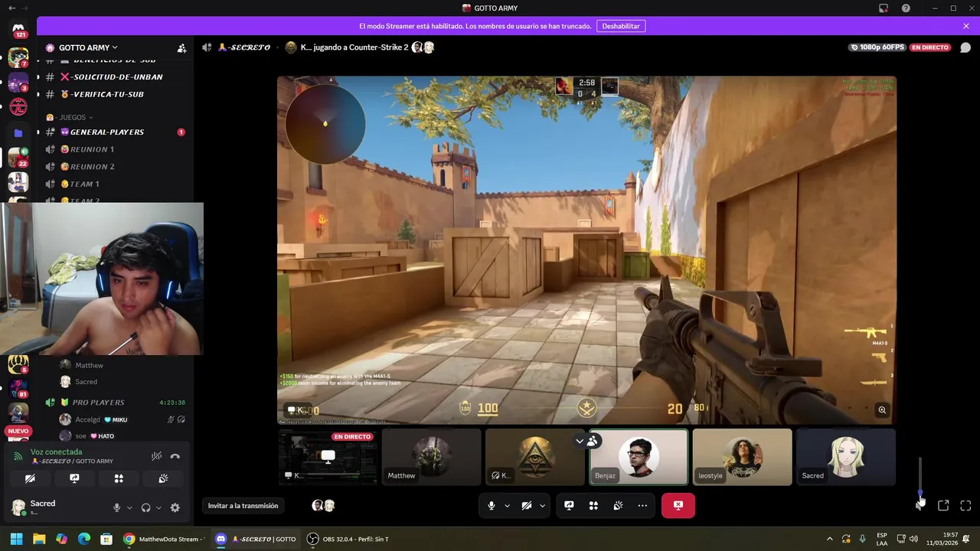Viewport: 980px width, 551px height.
Task: Open Discord direct messages home icon
Action: 18,28
